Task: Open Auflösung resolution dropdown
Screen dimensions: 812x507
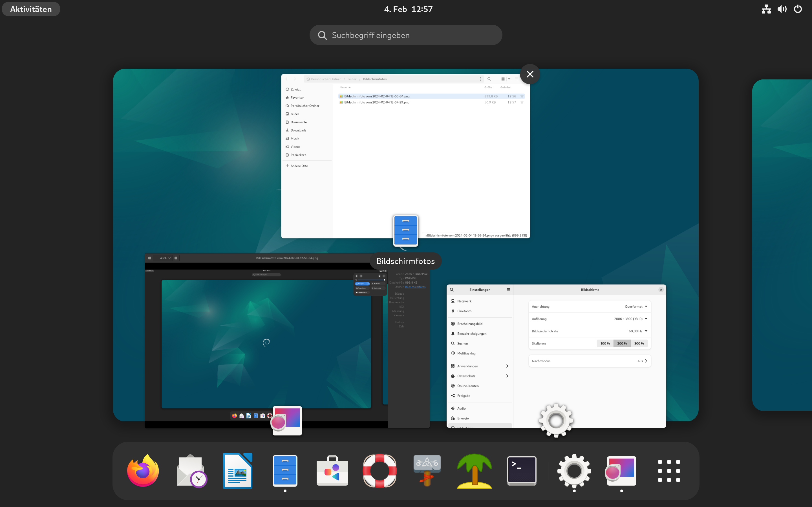Action: click(630, 319)
